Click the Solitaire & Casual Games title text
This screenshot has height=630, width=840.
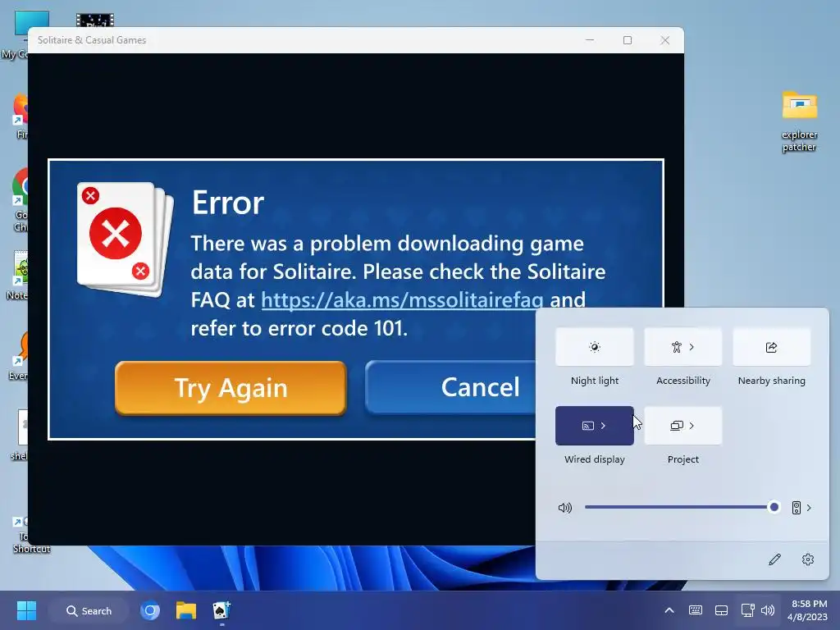92,40
